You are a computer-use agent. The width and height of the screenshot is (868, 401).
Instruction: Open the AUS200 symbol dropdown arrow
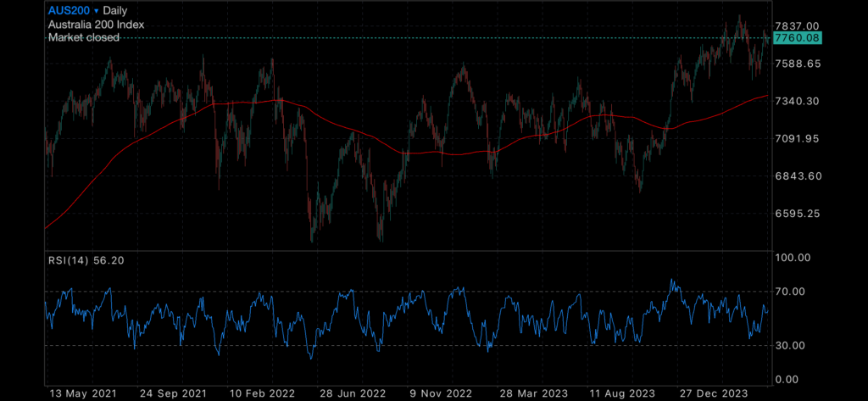point(97,11)
